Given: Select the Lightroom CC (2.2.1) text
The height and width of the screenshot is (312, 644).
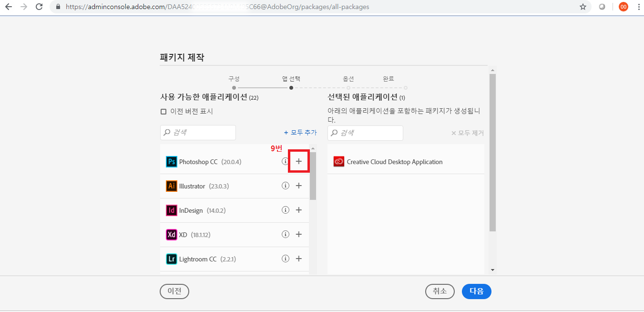Looking at the screenshot, I should tap(208, 259).
